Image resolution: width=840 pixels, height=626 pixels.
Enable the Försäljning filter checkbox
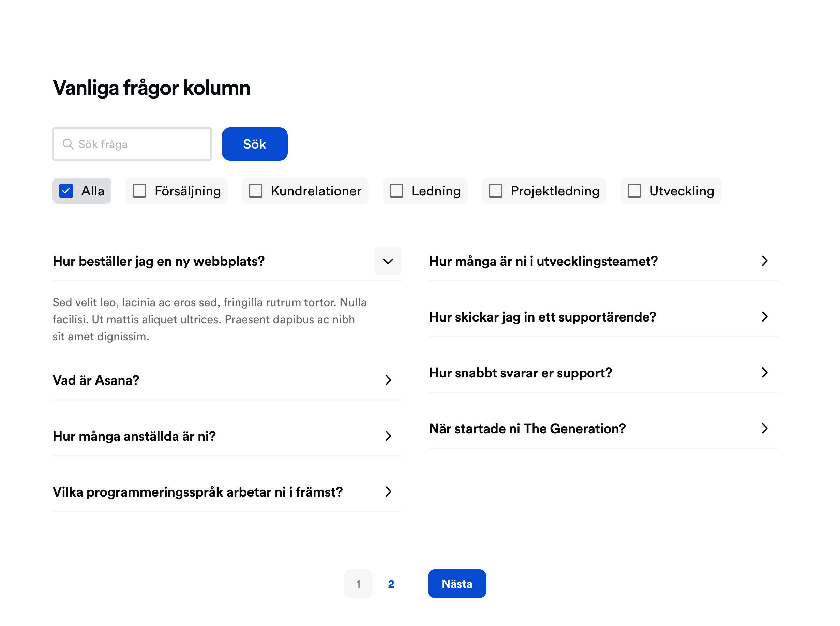point(139,191)
